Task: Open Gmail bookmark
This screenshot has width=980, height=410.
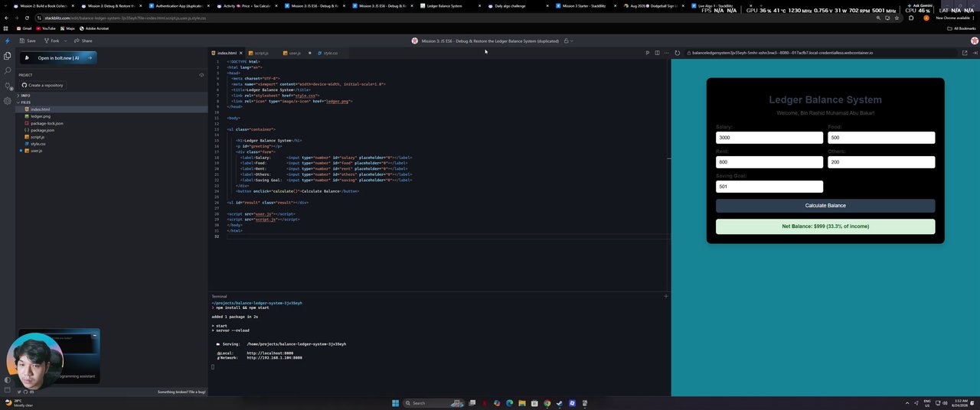Action: 24,28
